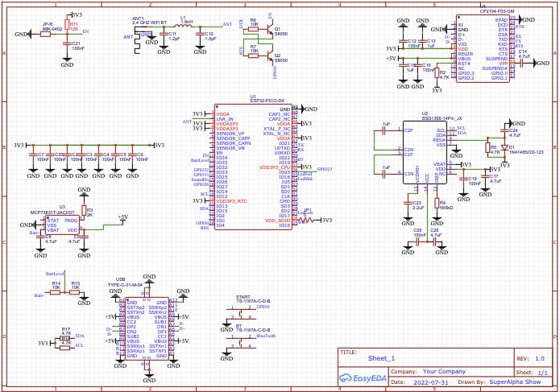Select resistor R11 12K symbol
The height and width of the screenshot is (392, 560).
coord(67,24)
